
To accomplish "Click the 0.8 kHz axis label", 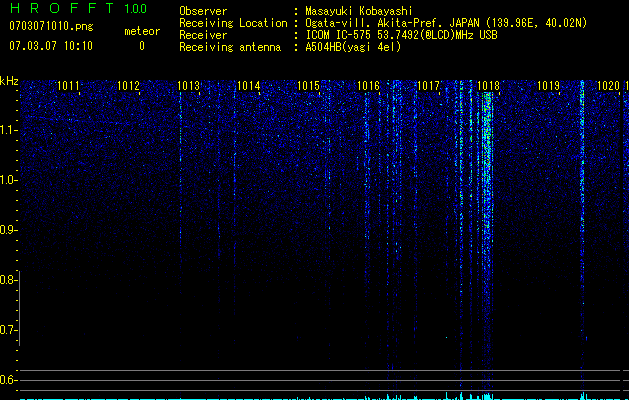I will pyautogui.click(x=8, y=280).
